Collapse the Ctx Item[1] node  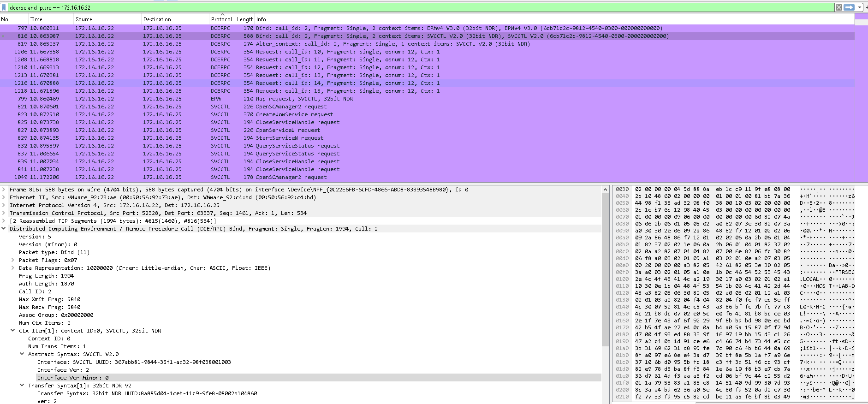tap(13, 331)
